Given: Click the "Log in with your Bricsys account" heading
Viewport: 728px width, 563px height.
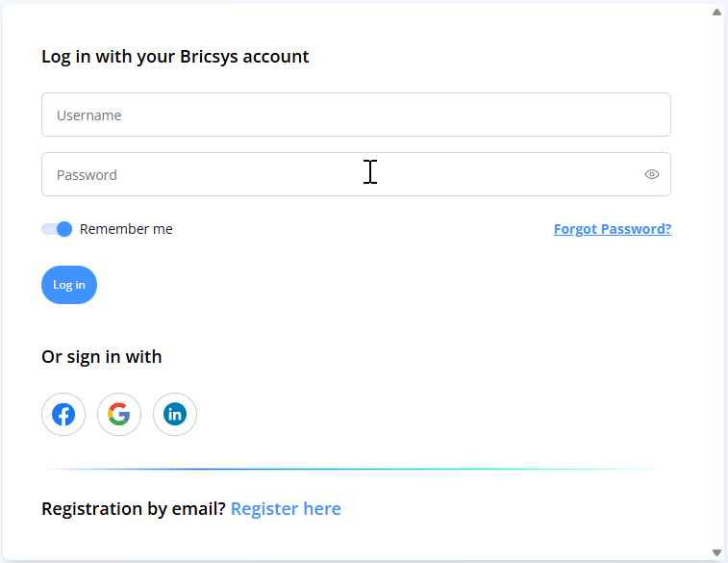Looking at the screenshot, I should point(175,56).
